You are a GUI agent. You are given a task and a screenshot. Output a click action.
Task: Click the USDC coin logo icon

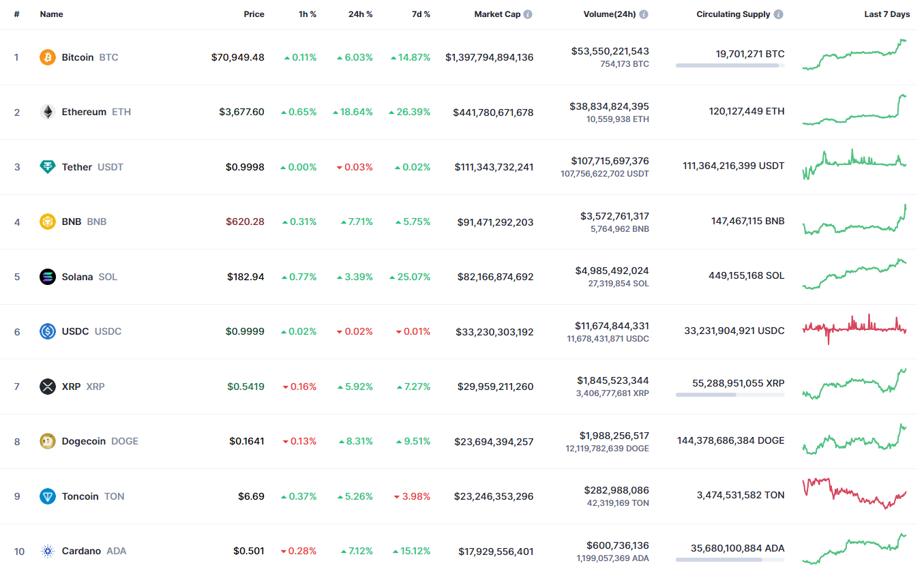coord(47,331)
